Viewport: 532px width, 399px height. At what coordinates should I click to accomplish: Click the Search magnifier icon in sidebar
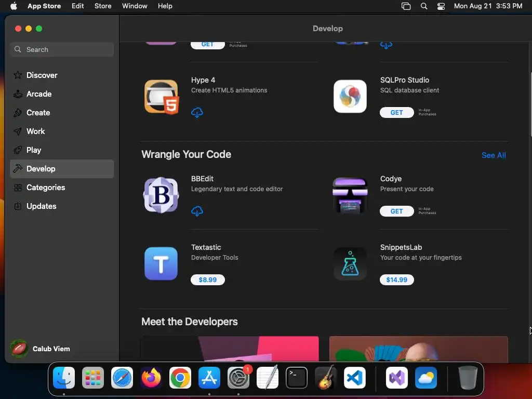click(18, 49)
